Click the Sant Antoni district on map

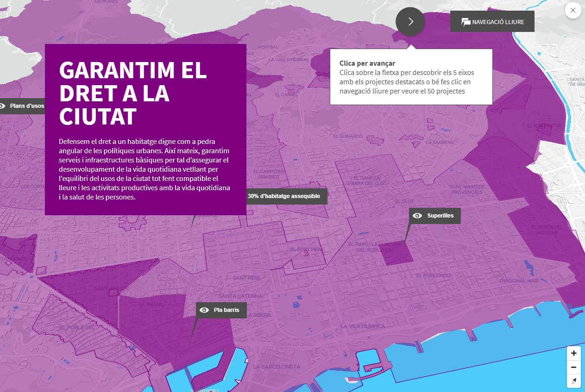(x=110, y=288)
